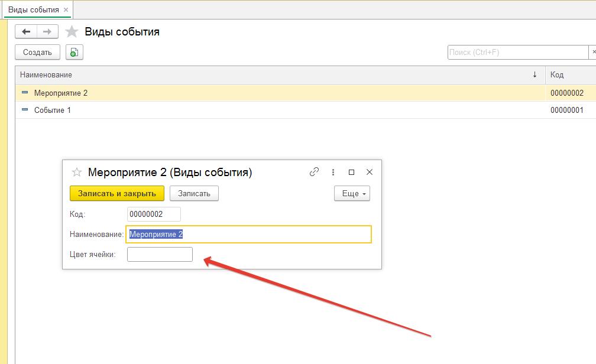Click into the Поиск search box
Image resolution: width=596 pixels, height=364 pixels.
click(x=517, y=53)
